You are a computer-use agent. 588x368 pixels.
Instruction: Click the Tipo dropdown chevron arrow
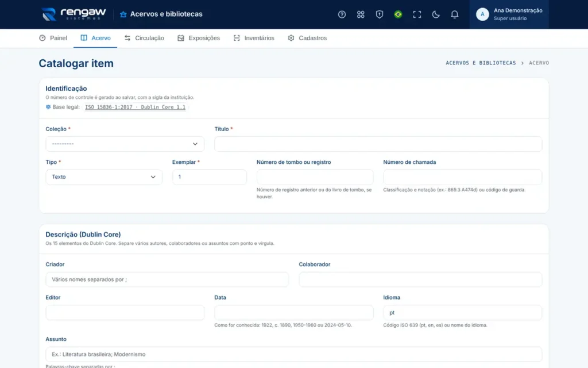(x=153, y=177)
